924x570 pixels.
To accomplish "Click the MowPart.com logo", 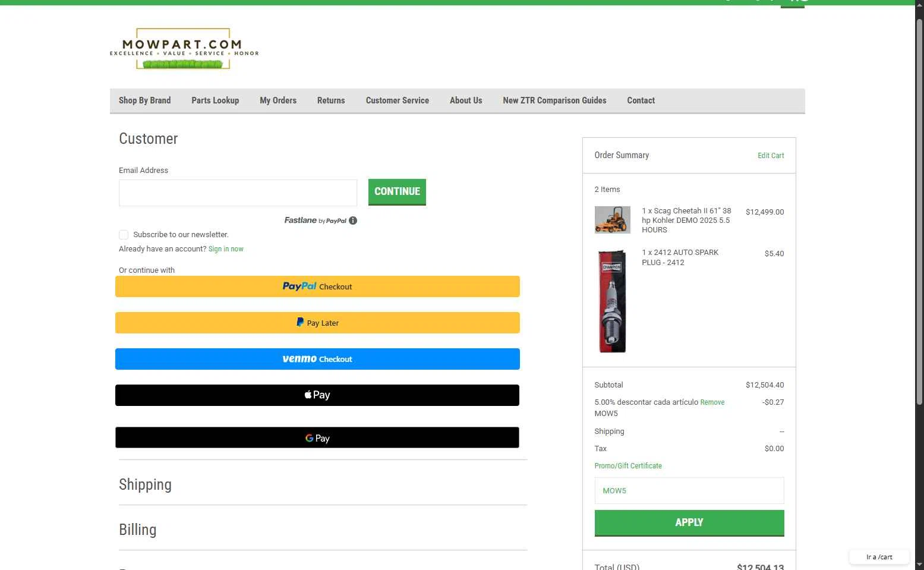I will 184,49.
